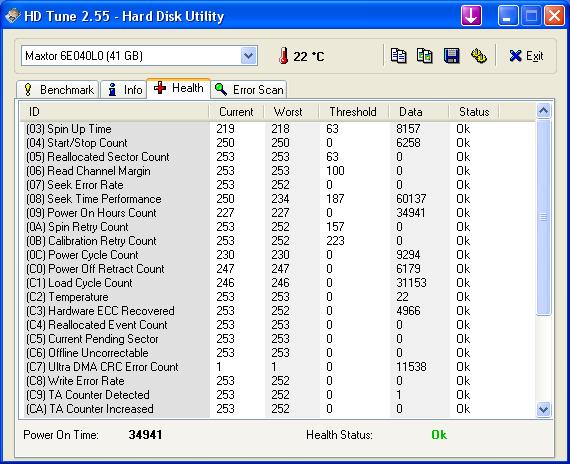Viewport: 570px width, 464px height.
Task: Select the (C1) Load Cycle Count row
Action: point(278,283)
